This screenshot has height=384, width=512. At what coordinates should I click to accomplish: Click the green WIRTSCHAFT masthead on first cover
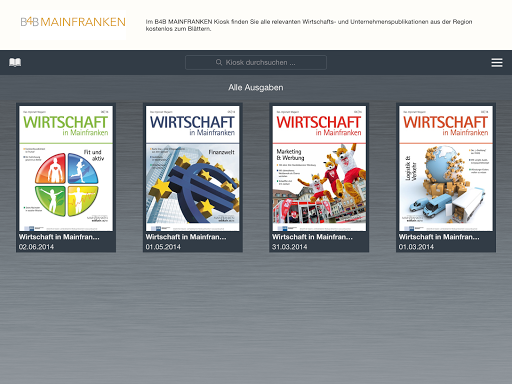65,122
